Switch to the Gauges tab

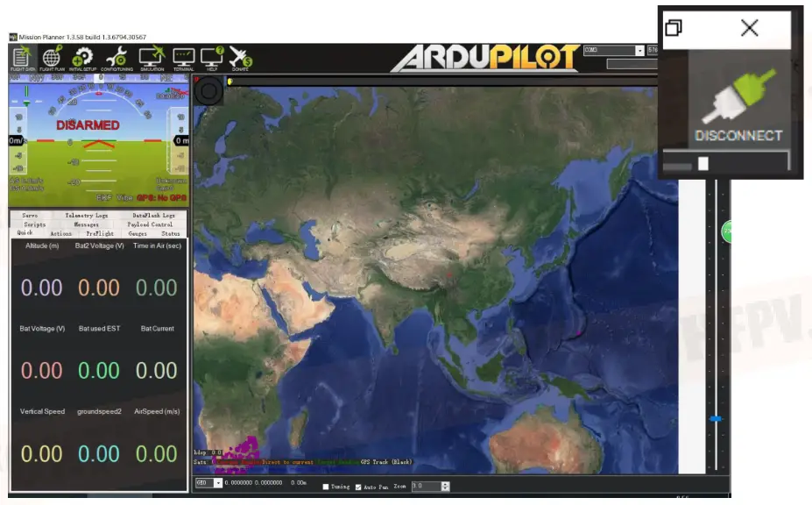tap(138, 234)
